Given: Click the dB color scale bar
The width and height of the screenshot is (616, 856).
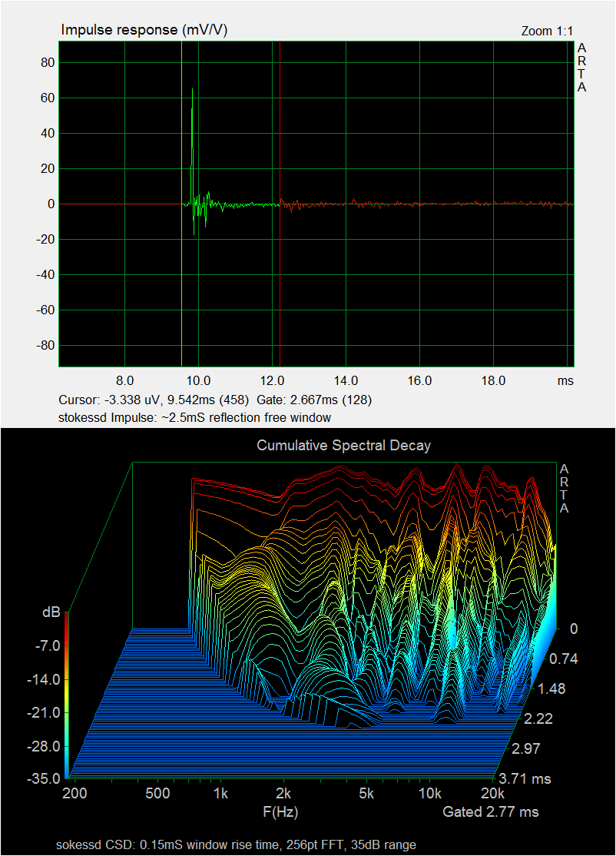Looking at the screenshot, I should [67, 695].
